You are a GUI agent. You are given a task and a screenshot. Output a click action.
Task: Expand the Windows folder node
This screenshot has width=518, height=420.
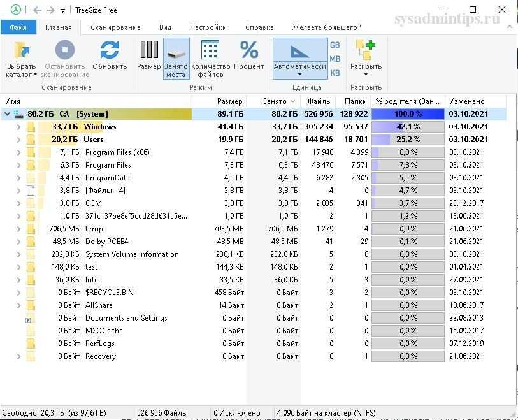click(19, 127)
